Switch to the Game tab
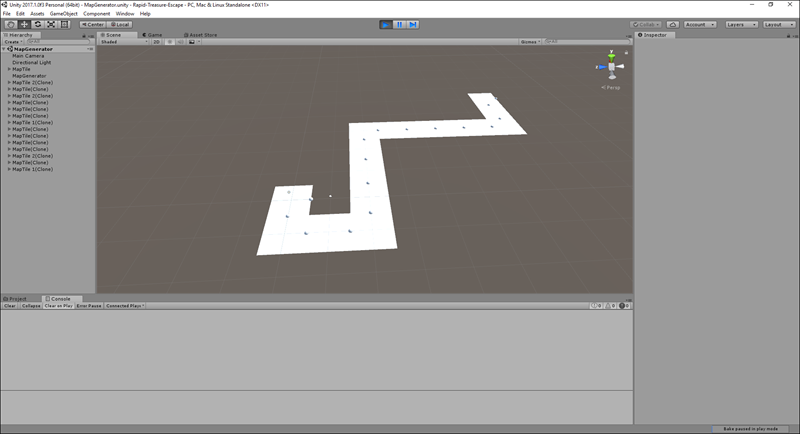 pyautogui.click(x=155, y=34)
